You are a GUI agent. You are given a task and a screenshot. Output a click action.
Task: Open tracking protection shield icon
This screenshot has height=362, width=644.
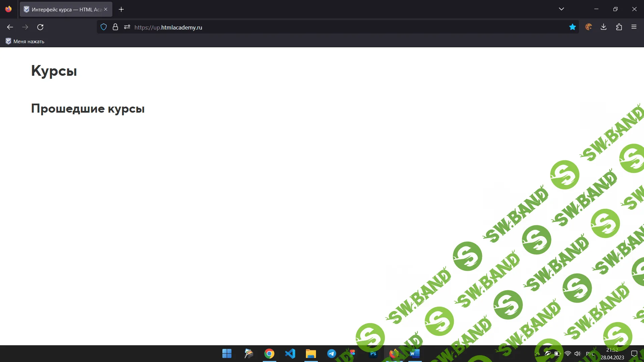click(104, 27)
